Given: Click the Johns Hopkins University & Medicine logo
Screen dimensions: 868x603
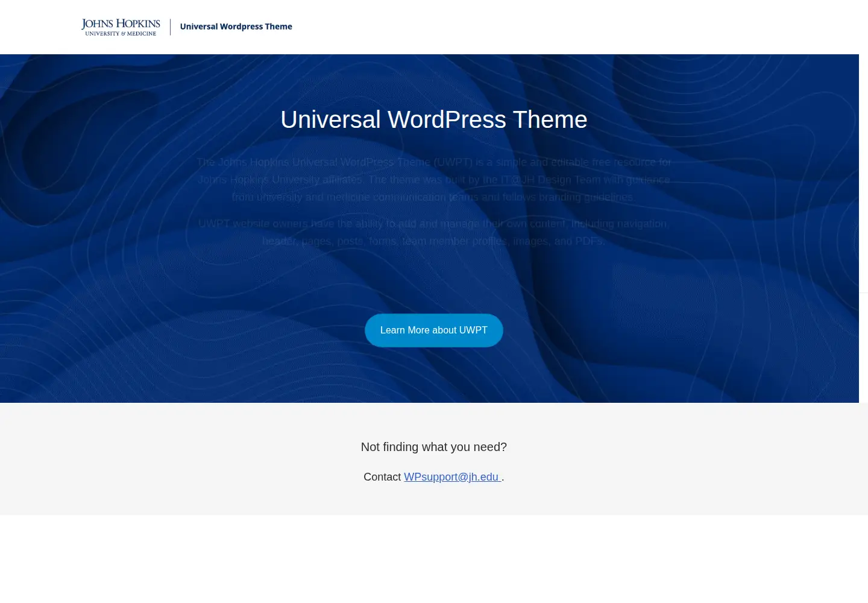Looking at the screenshot, I should coord(121,27).
